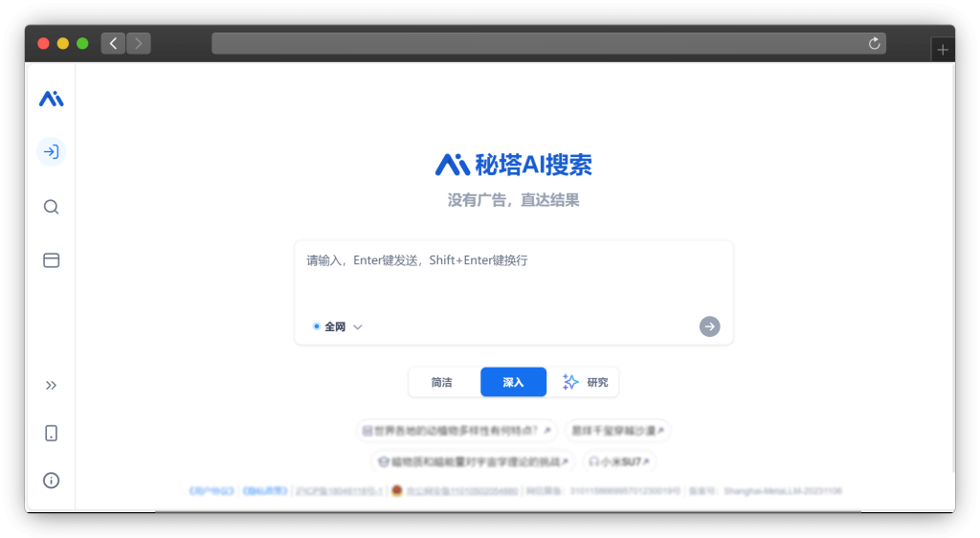The height and width of the screenshot is (538, 980).
Task: Open the 隐私政策 footer link
Action: (x=265, y=491)
